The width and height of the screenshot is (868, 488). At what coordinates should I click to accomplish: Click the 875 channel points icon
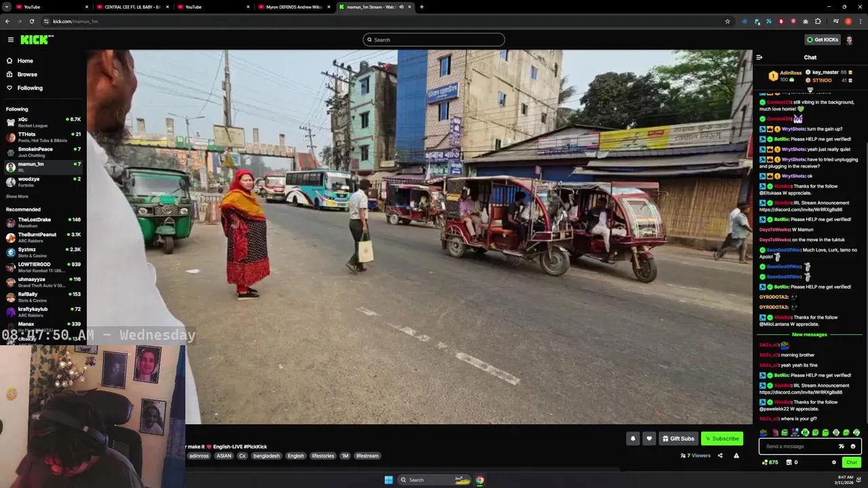click(770, 462)
